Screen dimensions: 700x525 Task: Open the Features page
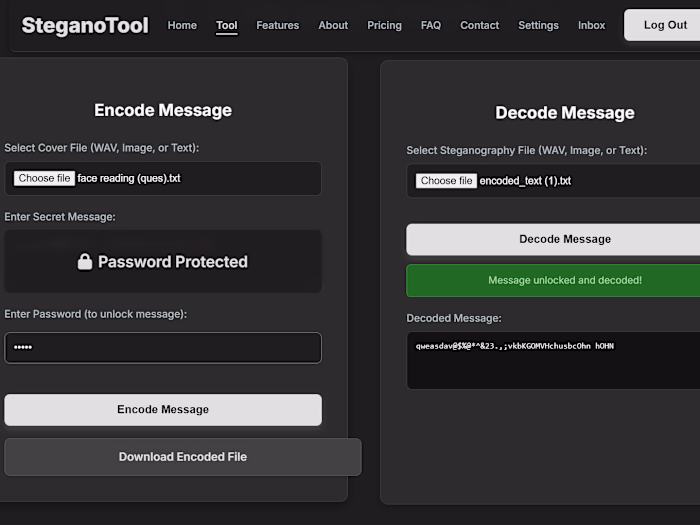pos(278,25)
